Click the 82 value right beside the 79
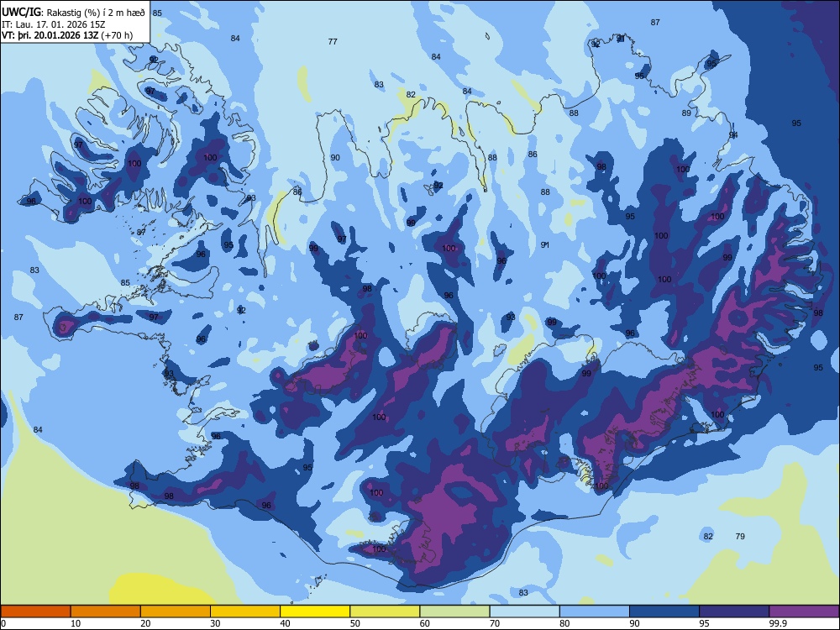Screen dimensions: 840x630 [x=708, y=536]
